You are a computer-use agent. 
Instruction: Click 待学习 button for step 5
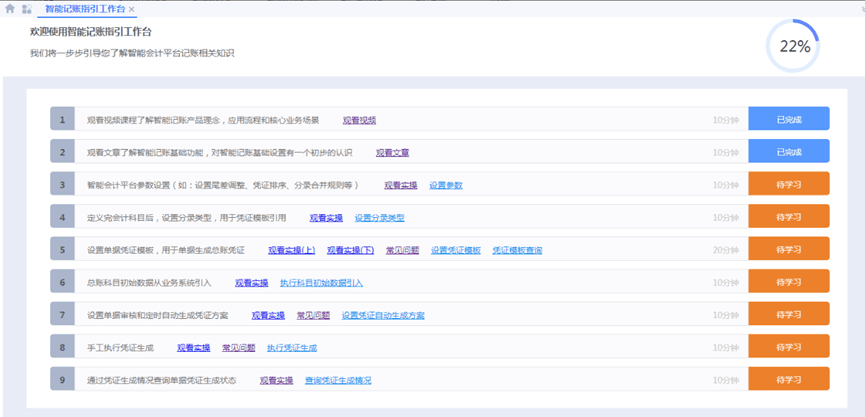click(x=789, y=249)
